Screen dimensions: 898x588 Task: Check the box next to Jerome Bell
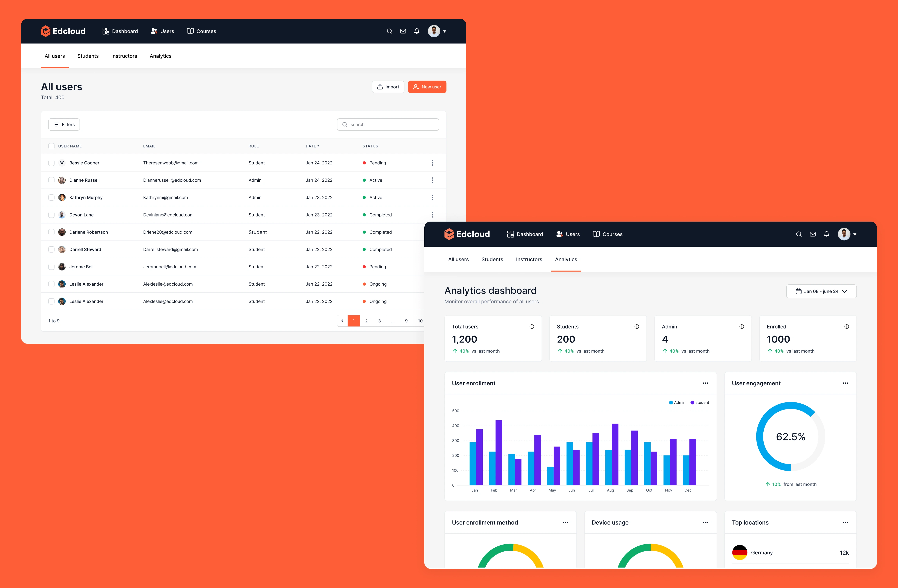click(51, 267)
